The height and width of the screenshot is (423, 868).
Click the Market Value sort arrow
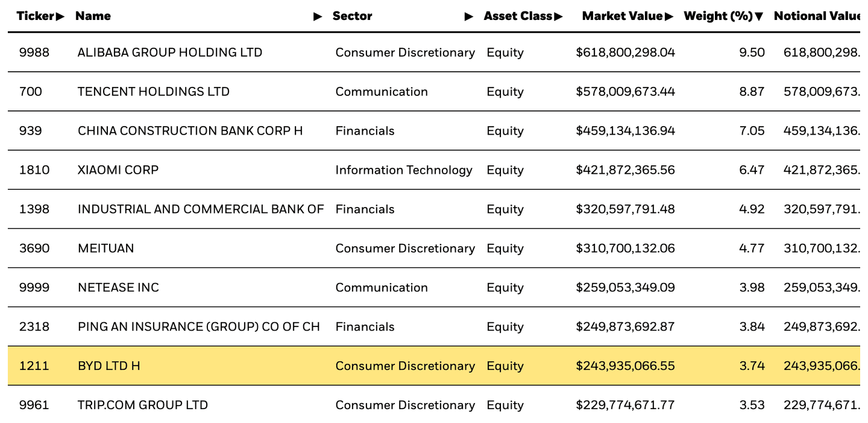(x=668, y=16)
